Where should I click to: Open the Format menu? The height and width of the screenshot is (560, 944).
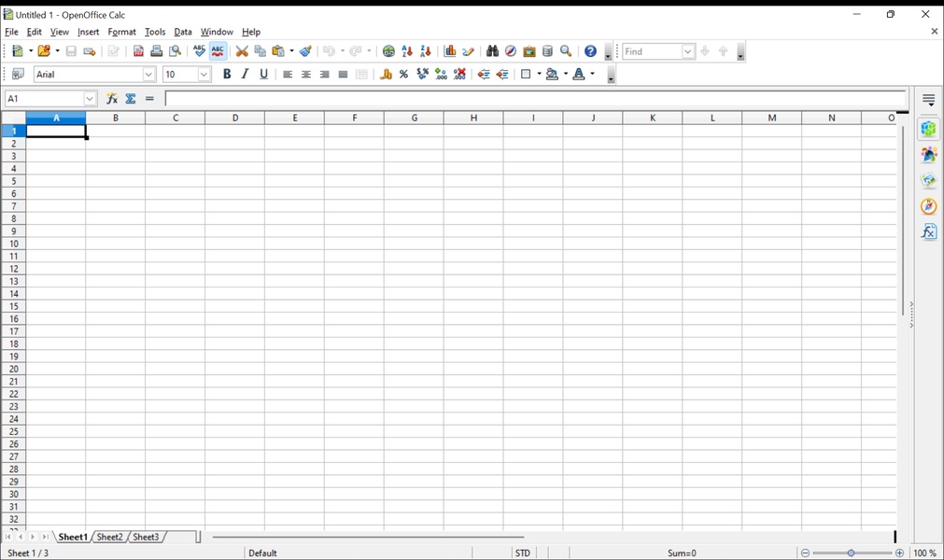point(121,32)
